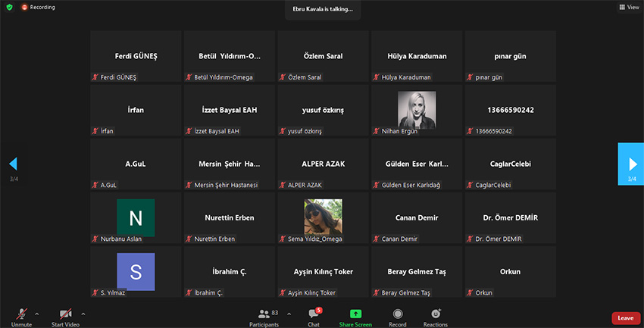Unmute the microphone
This screenshot has height=328, width=644.
pyautogui.click(x=21, y=317)
